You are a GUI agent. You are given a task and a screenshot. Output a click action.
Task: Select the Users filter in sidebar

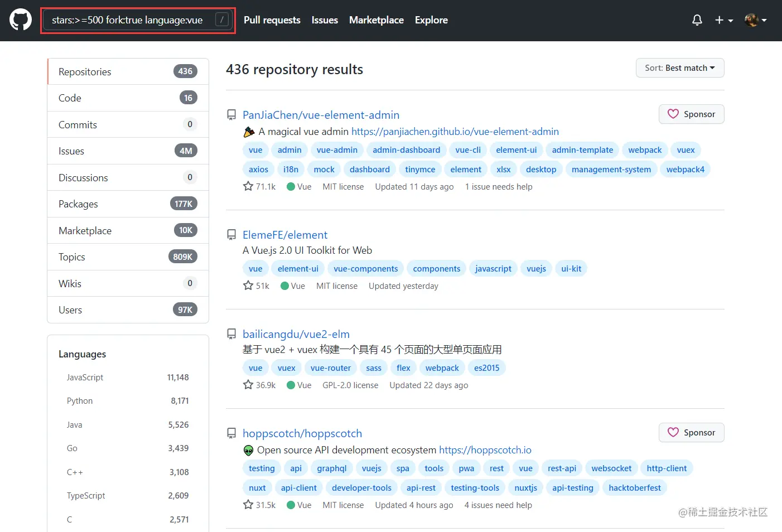click(128, 310)
